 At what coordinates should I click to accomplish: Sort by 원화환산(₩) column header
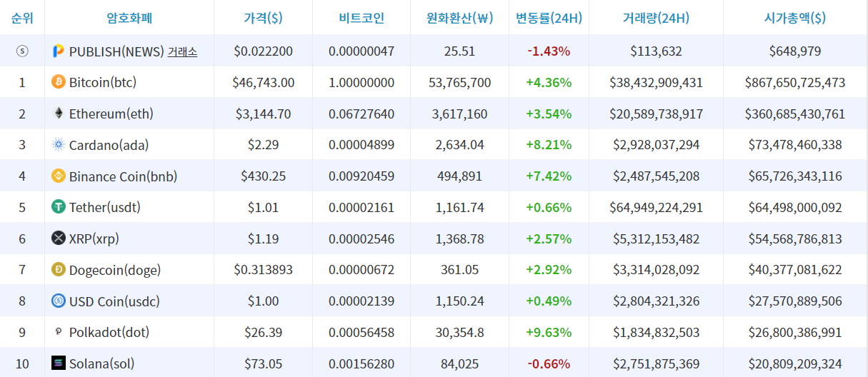pos(460,18)
